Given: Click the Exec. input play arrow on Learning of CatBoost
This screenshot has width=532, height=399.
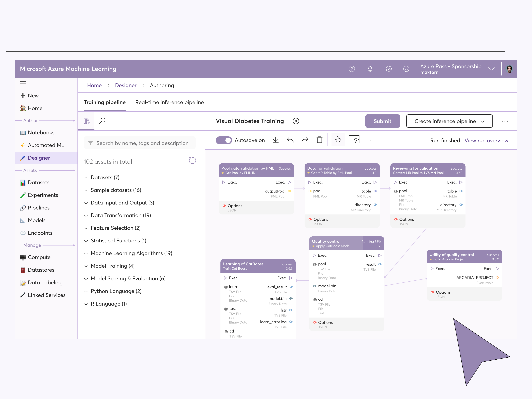Looking at the screenshot, I should pos(225,278).
